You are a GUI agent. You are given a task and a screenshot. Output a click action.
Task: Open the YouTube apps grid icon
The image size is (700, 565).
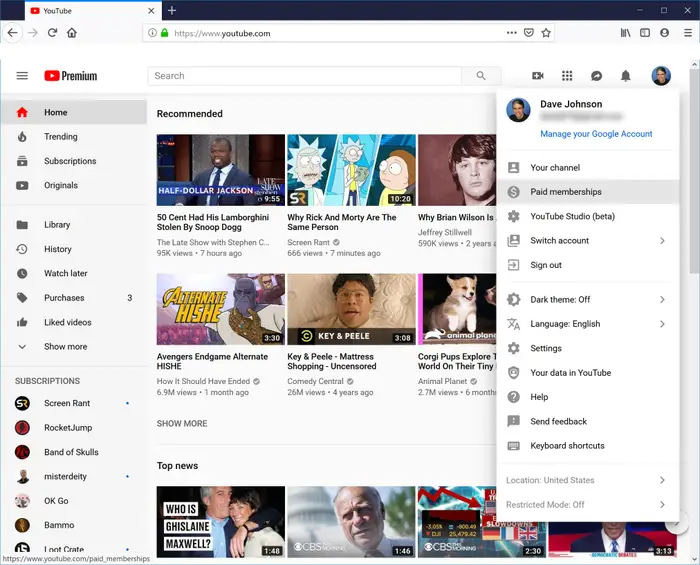tap(567, 76)
